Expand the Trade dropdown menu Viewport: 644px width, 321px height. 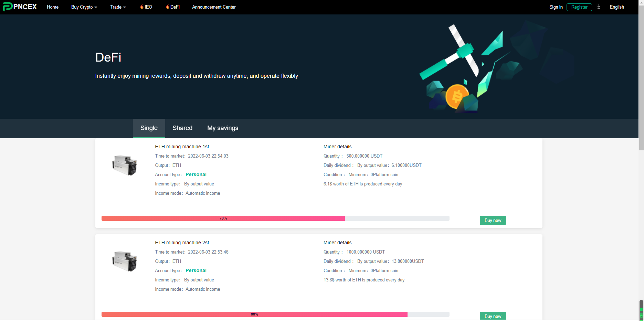tap(118, 7)
